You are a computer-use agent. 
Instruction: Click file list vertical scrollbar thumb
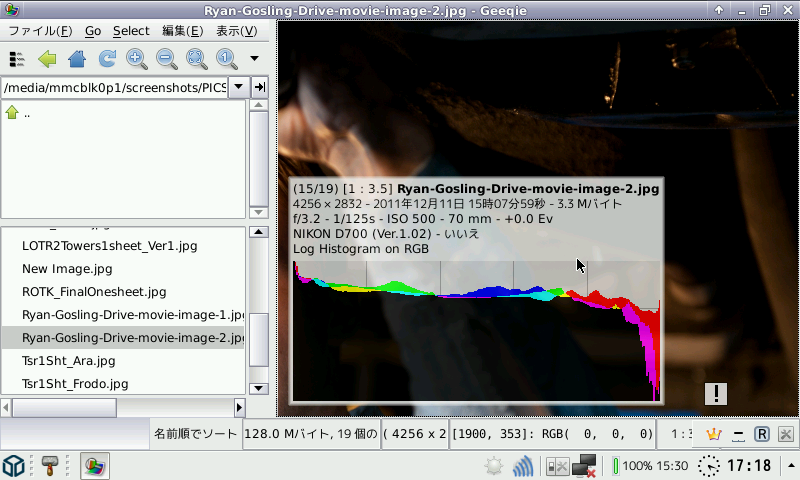(259, 340)
